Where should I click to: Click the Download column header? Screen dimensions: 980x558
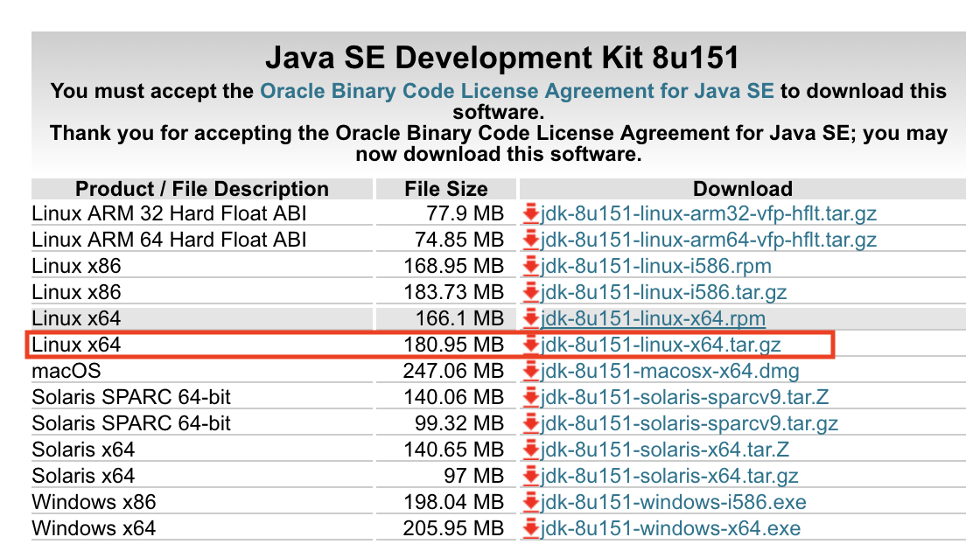[x=743, y=189]
